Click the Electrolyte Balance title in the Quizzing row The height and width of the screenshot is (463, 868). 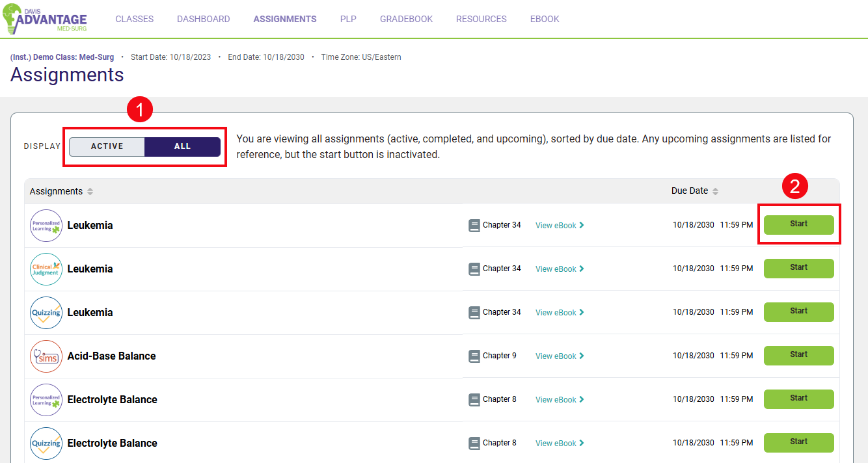[x=113, y=443]
